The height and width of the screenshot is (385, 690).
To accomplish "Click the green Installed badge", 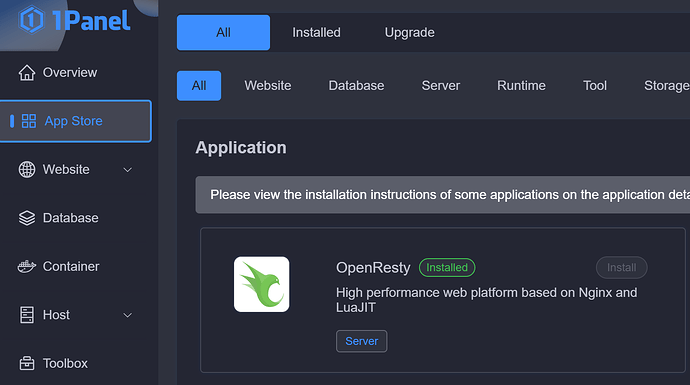I will [447, 268].
